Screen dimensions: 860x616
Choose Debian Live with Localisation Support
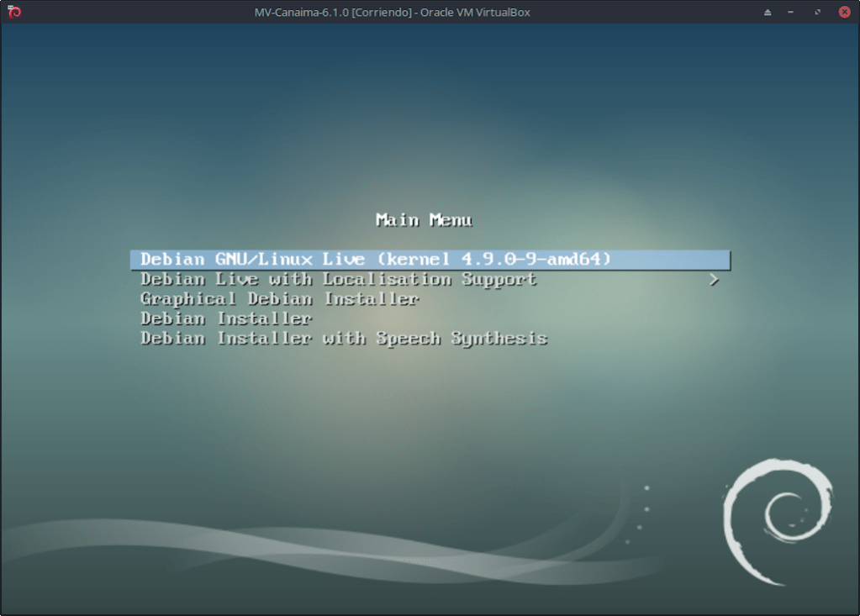pos(338,279)
